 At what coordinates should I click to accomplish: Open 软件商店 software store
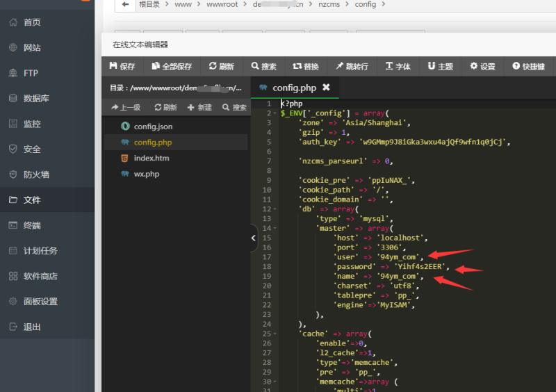(x=40, y=276)
